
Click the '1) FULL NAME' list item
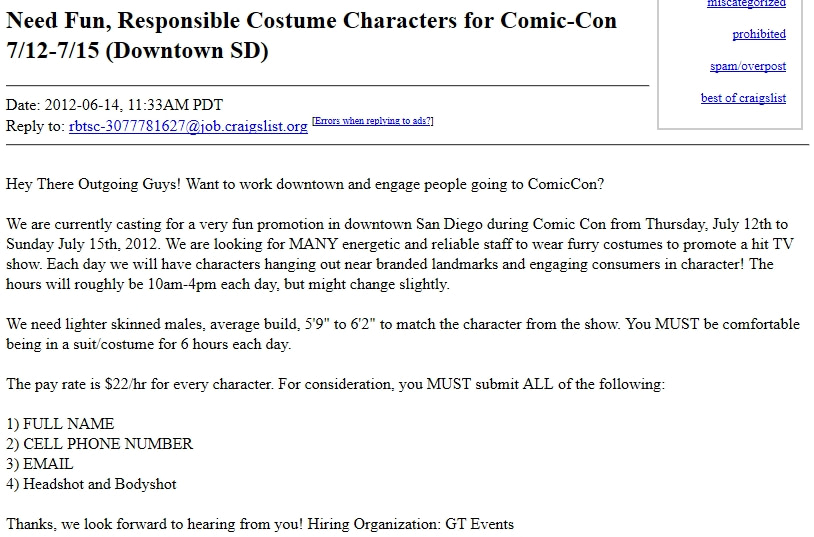point(60,424)
